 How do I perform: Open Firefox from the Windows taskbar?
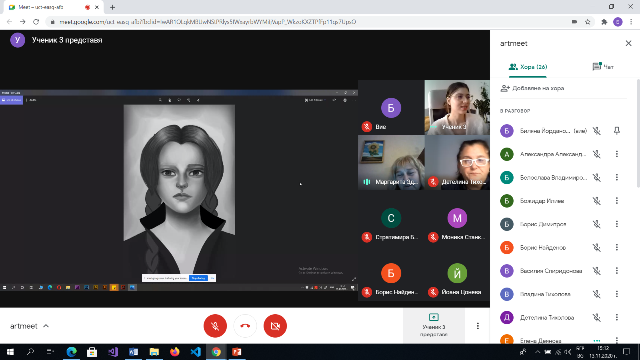(x=175, y=351)
